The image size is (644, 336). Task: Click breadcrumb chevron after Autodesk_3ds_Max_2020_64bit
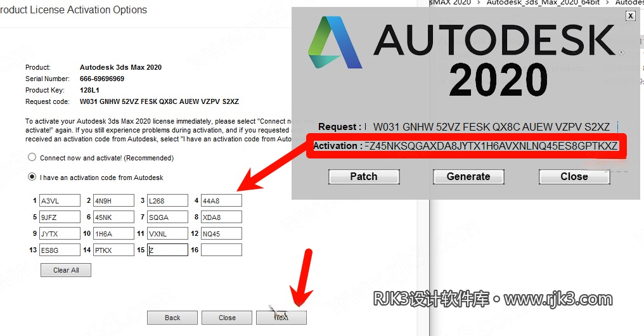click(x=607, y=3)
